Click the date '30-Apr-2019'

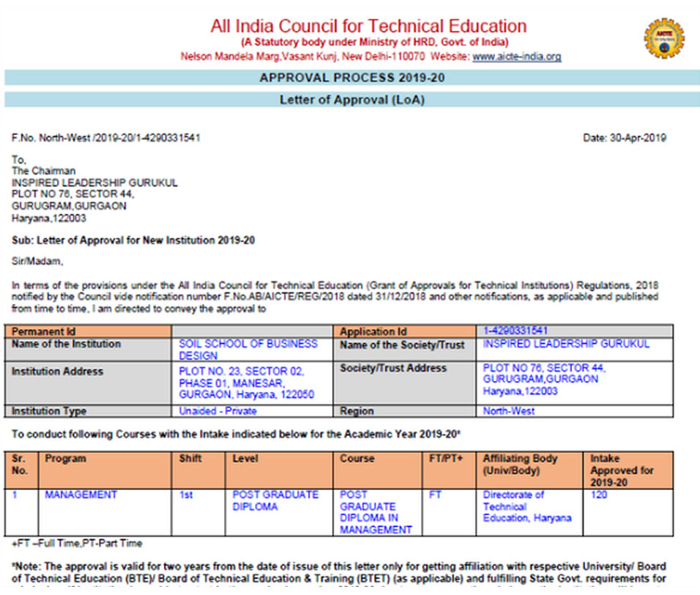(x=638, y=138)
